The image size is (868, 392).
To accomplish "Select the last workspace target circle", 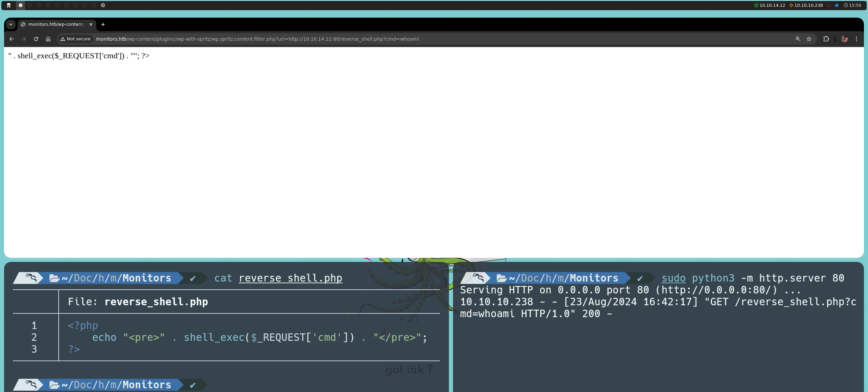I will tap(103, 5).
